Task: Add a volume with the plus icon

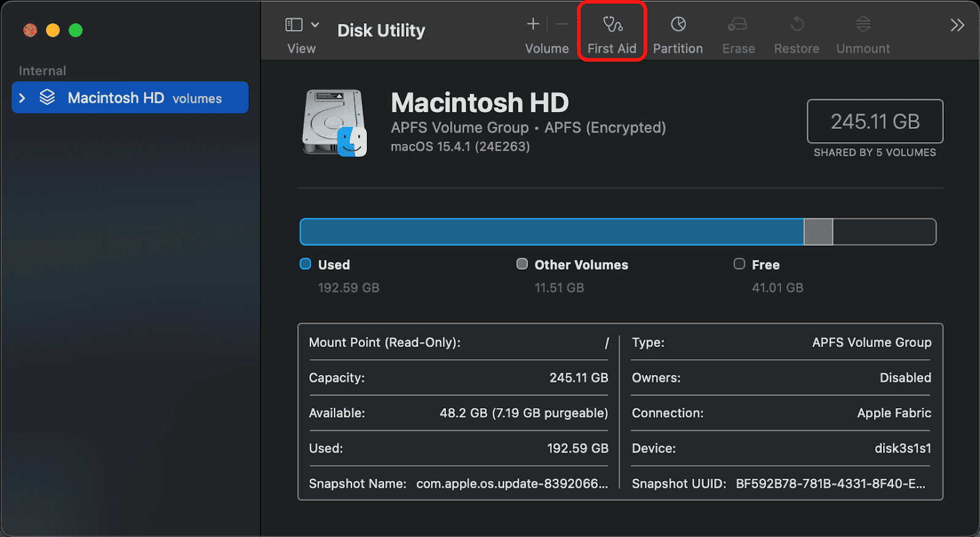Action: [x=533, y=25]
